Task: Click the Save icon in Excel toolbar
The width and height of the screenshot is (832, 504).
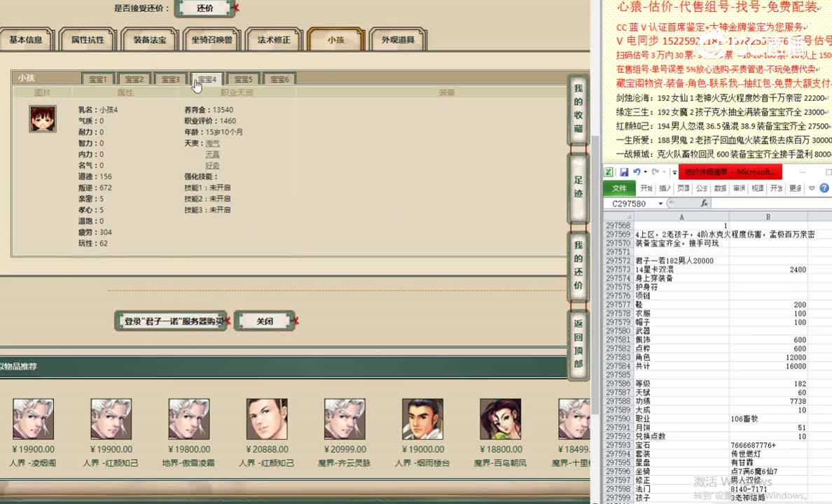Action: tap(625, 171)
